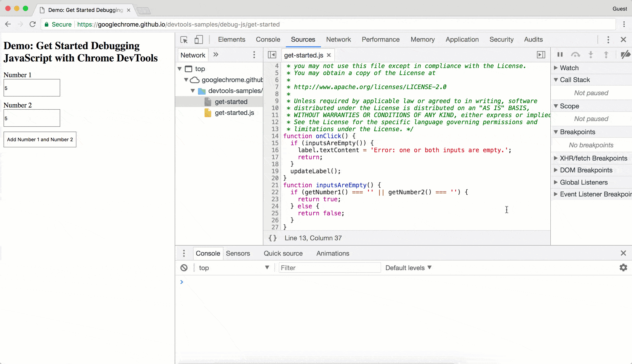
Task: Click the toggle device toolbar icon
Action: 198,39
